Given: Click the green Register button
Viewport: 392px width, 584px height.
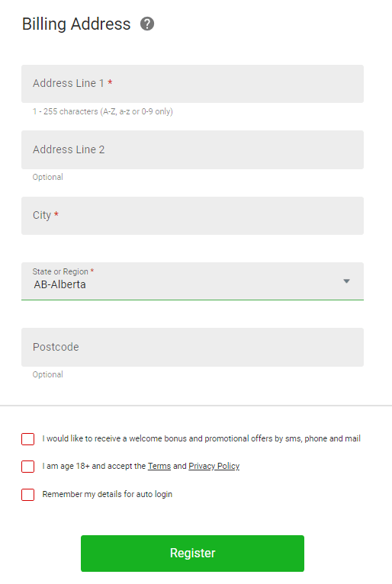Looking at the screenshot, I should (x=192, y=553).
